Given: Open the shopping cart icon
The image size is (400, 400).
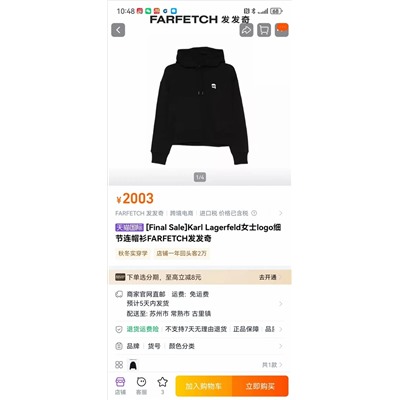Looking at the screenshot, I should point(264,30).
